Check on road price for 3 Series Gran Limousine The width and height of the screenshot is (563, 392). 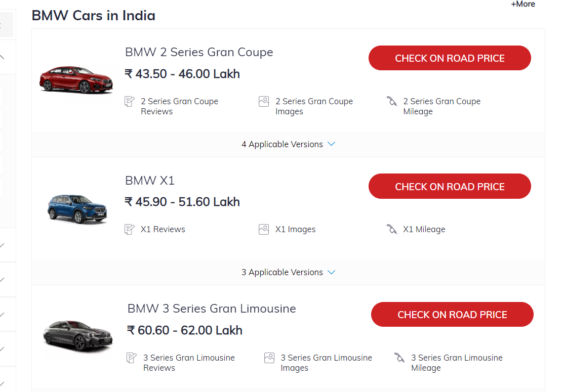point(452,314)
